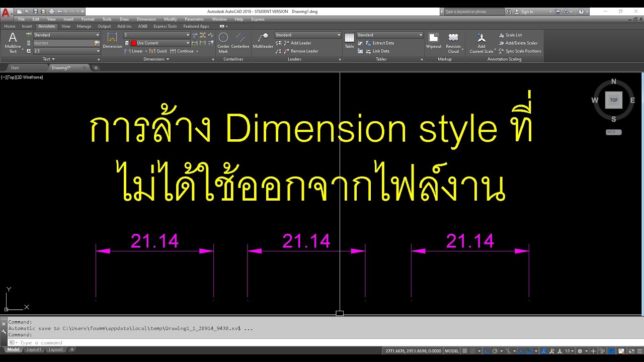Click the Workspace Switching gear icon
The height and width of the screenshot is (362, 644).
pyautogui.click(x=580, y=351)
